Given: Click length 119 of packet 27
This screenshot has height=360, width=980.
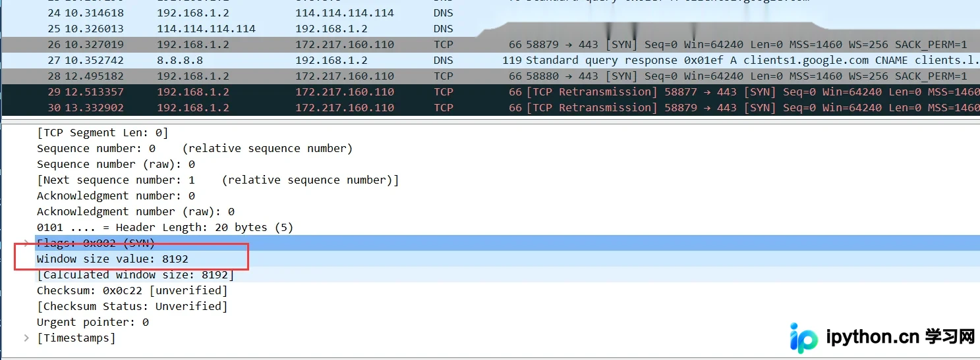Looking at the screenshot, I should click(x=512, y=60).
